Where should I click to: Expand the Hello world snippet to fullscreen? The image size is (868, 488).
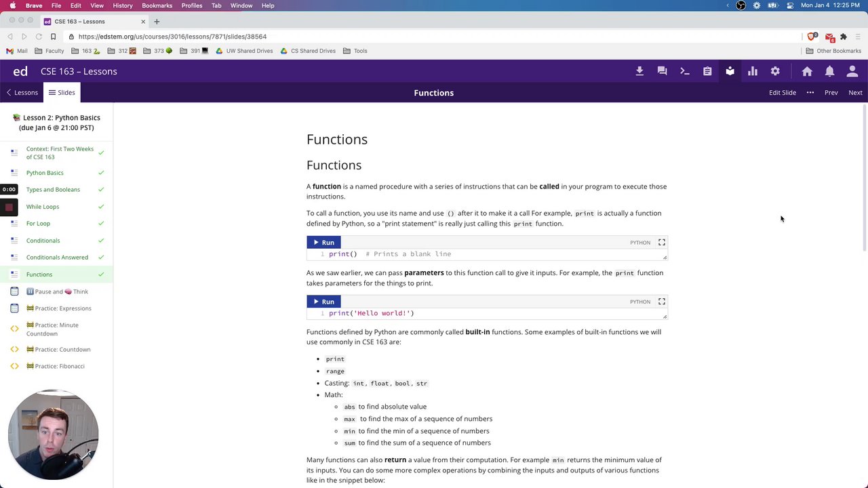tap(662, 302)
